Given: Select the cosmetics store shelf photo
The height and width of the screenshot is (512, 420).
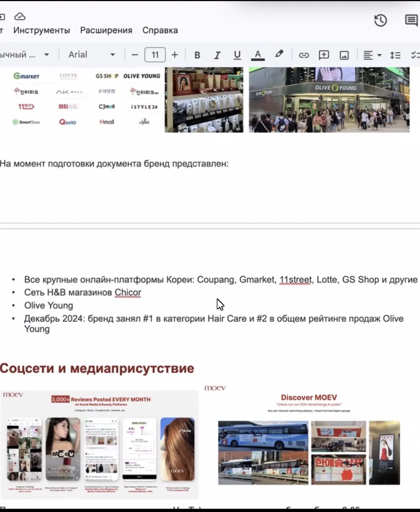Looking at the screenshot, I should [x=204, y=100].
